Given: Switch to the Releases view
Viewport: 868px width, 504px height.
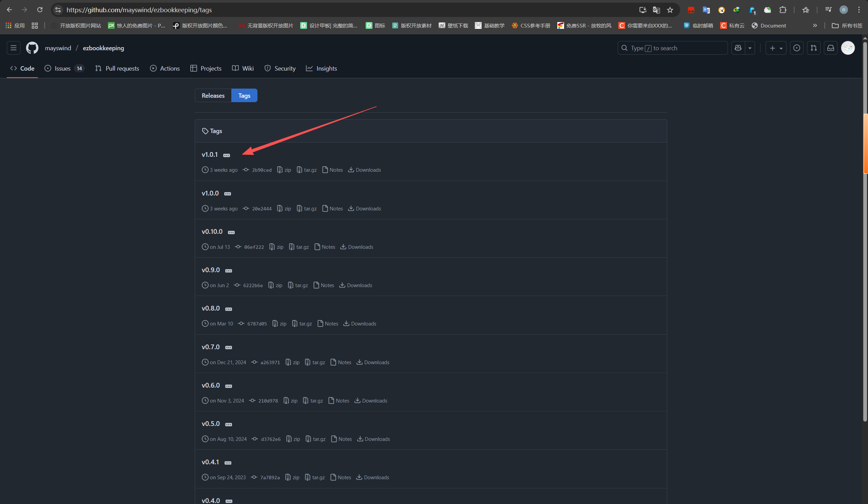Looking at the screenshot, I should click(x=213, y=95).
